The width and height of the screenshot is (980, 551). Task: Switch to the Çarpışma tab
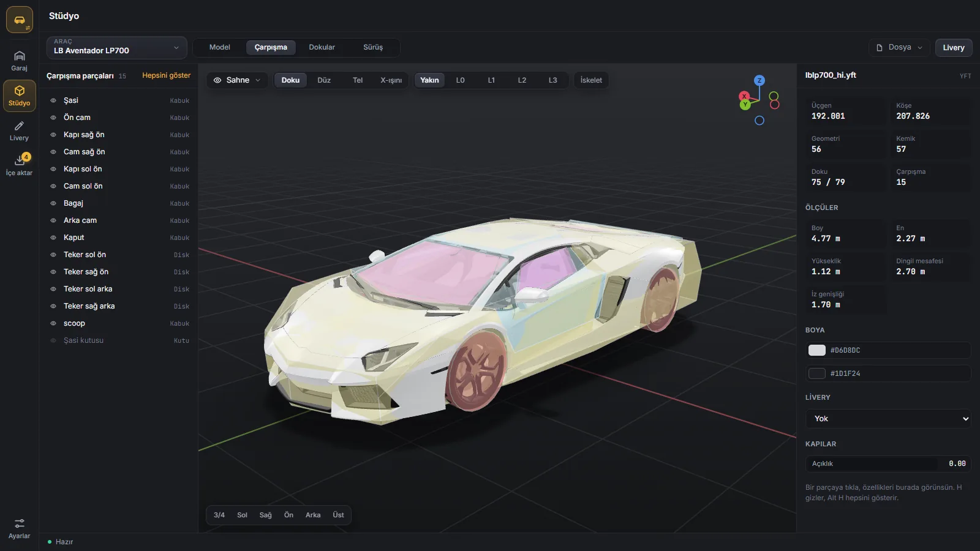(x=271, y=47)
